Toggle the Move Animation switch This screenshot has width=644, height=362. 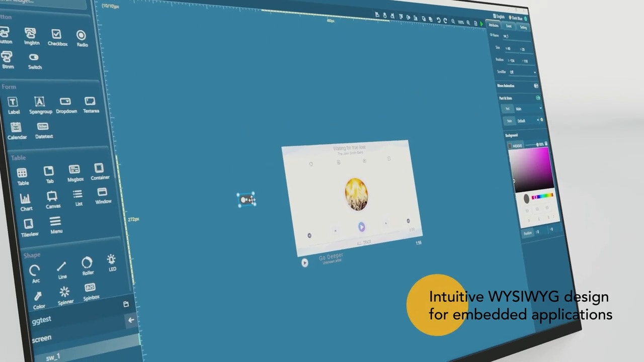(536, 86)
